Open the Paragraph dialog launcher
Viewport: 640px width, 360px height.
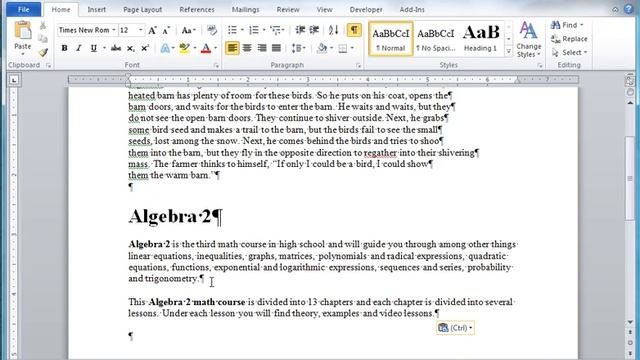(358, 65)
